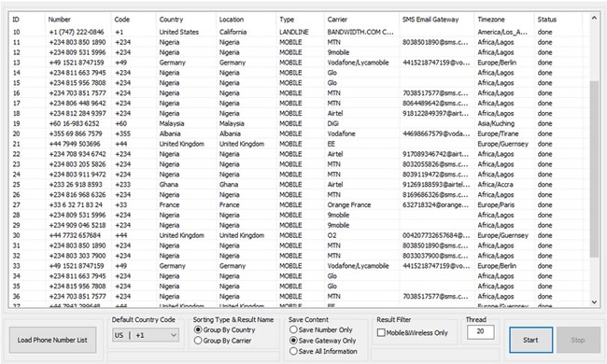Click scrollbar down arrow of the list
The height and width of the screenshot is (364, 607).
tap(594, 302)
